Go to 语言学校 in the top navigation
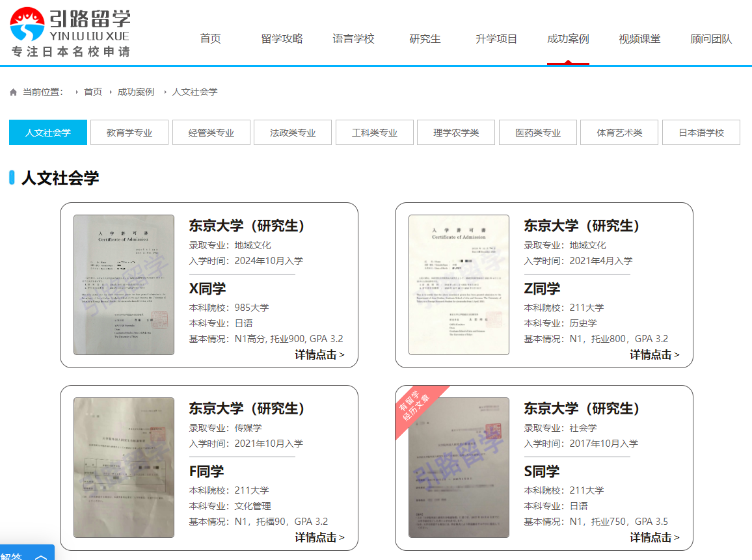 pos(353,39)
